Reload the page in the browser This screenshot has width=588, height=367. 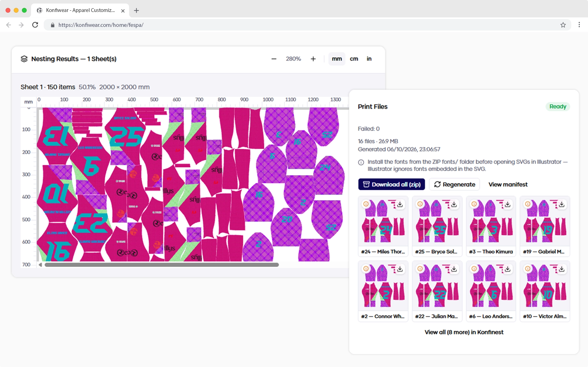(x=35, y=25)
